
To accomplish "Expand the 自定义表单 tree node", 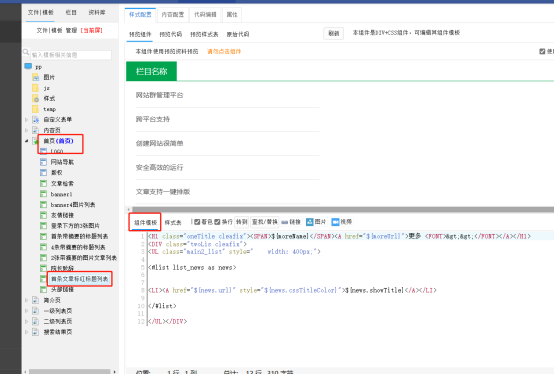I will [x=26, y=120].
